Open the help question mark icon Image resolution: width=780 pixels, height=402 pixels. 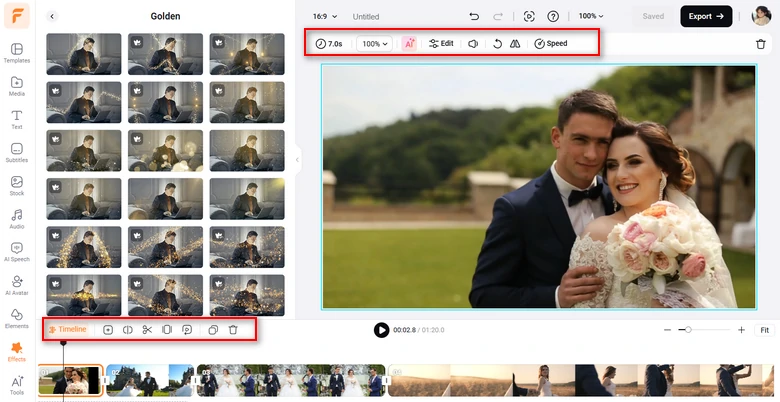pos(553,16)
